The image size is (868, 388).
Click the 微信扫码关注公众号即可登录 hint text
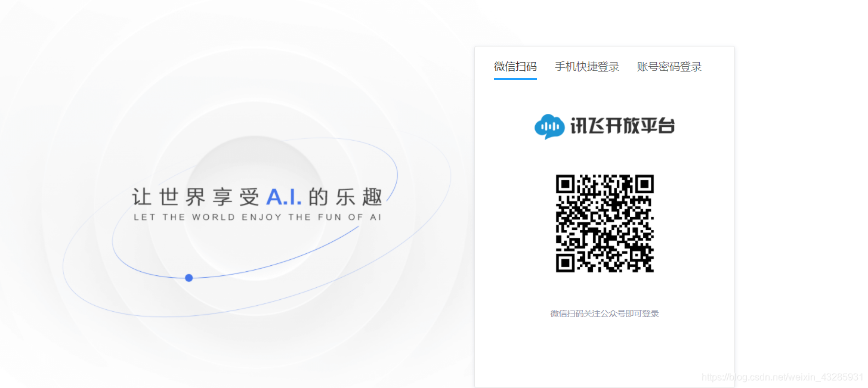604,313
